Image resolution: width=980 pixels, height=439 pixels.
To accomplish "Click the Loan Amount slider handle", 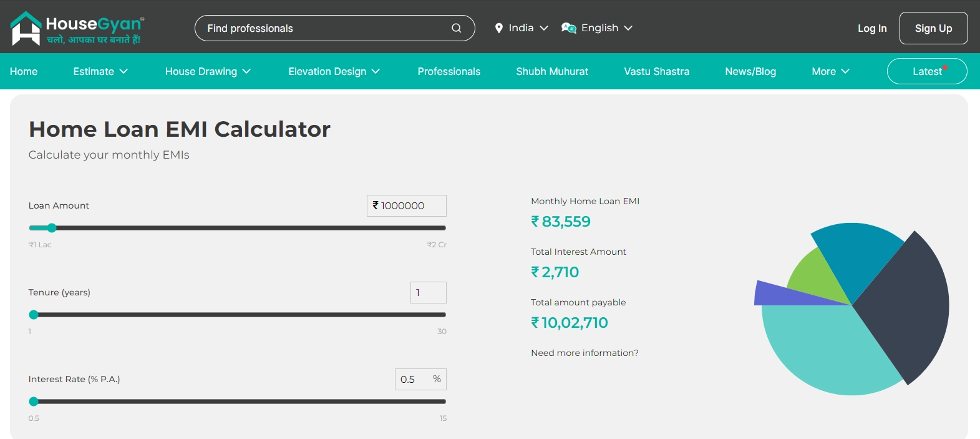I will click(x=52, y=228).
